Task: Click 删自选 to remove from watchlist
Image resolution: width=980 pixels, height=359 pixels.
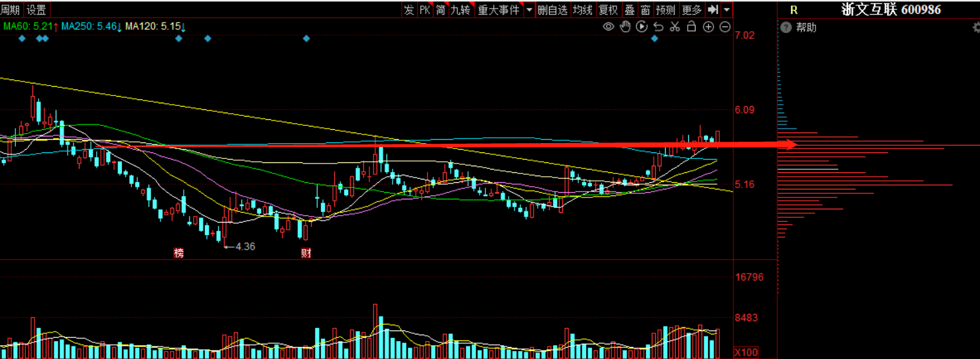Action: (x=552, y=9)
